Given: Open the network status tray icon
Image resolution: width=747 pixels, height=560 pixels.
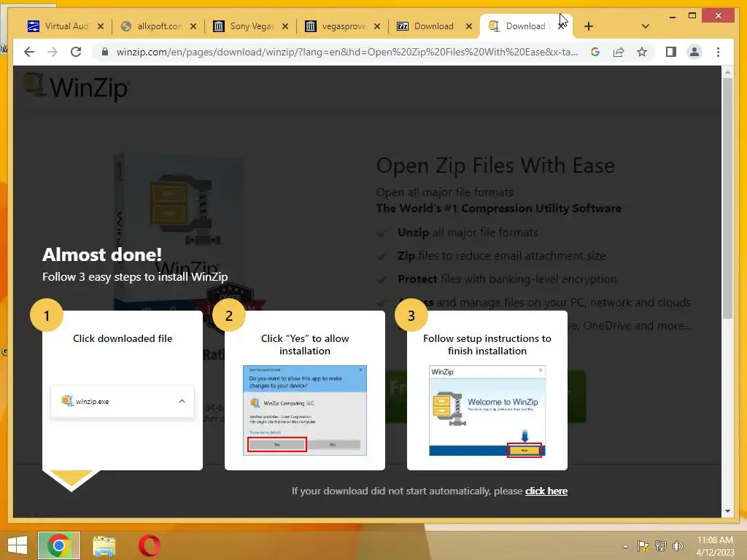Looking at the screenshot, I should point(660,546).
